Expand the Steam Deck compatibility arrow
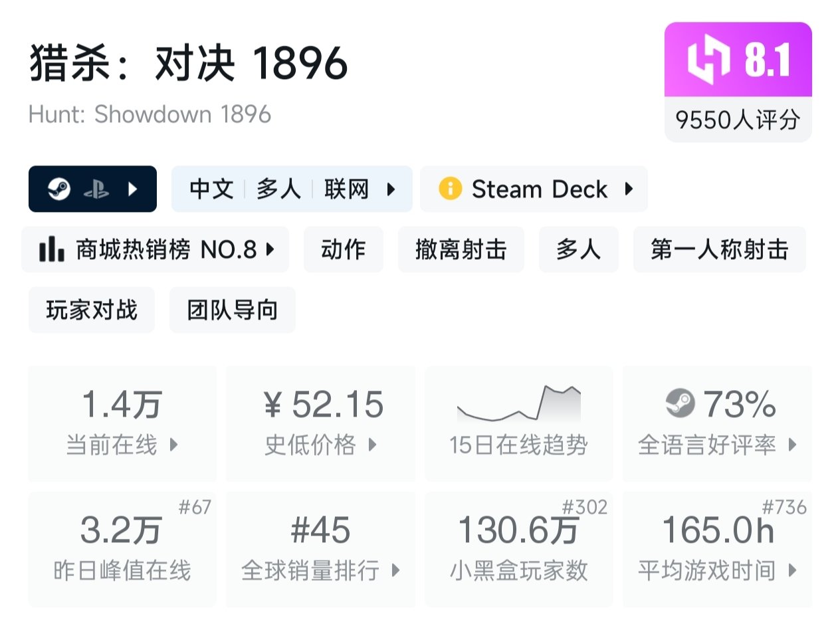The height and width of the screenshot is (626, 840). [629, 189]
